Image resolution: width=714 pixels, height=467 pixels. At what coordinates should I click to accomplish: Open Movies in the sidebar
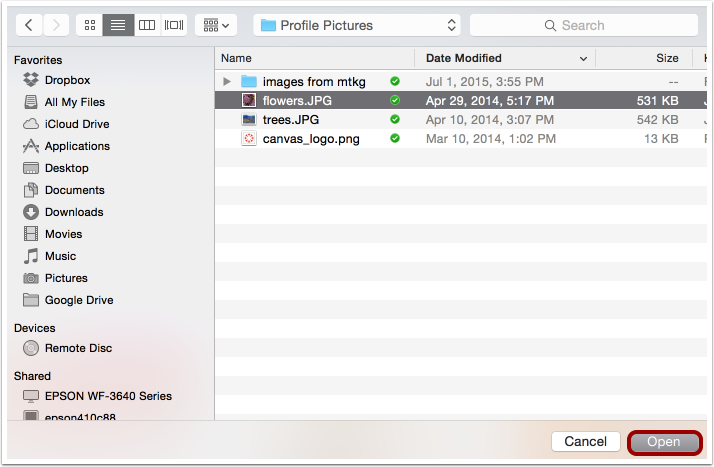pyautogui.click(x=63, y=234)
